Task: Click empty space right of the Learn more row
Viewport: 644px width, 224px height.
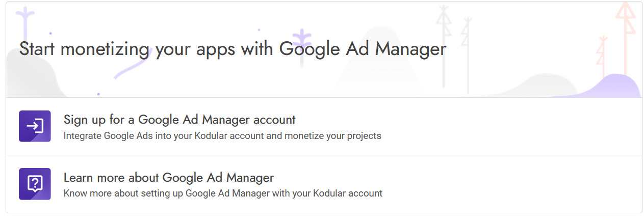Action: (x=510, y=184)
